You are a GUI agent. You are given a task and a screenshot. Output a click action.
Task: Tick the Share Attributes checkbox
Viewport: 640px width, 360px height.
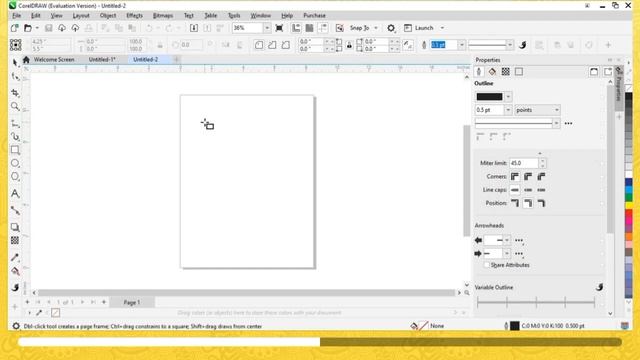[487, 265]
